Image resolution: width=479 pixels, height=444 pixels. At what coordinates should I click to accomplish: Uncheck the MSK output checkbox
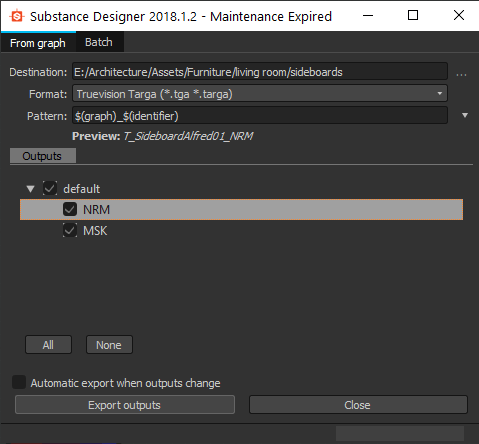click(70, 230)
